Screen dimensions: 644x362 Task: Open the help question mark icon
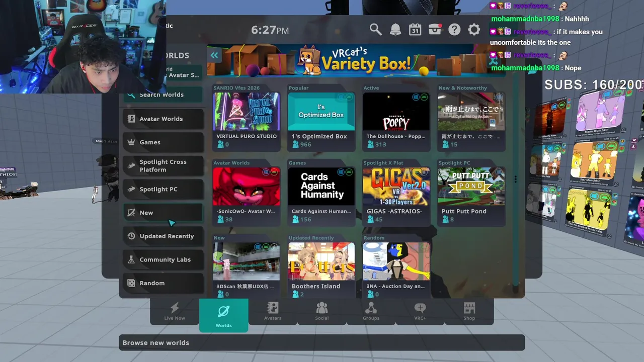coord(454,30)
